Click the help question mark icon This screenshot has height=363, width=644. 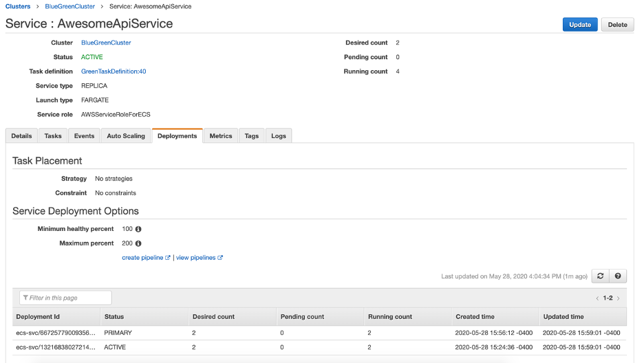[618, 276]
